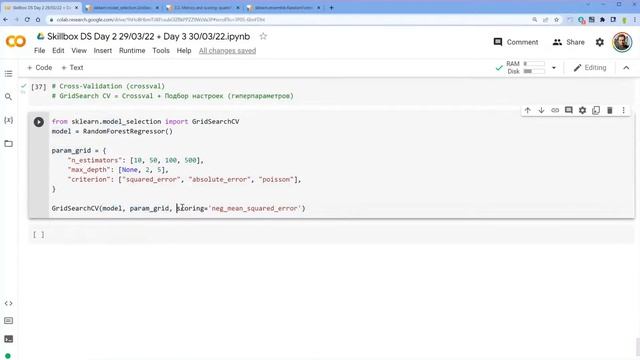Star the notebook

tap(263, 36)
